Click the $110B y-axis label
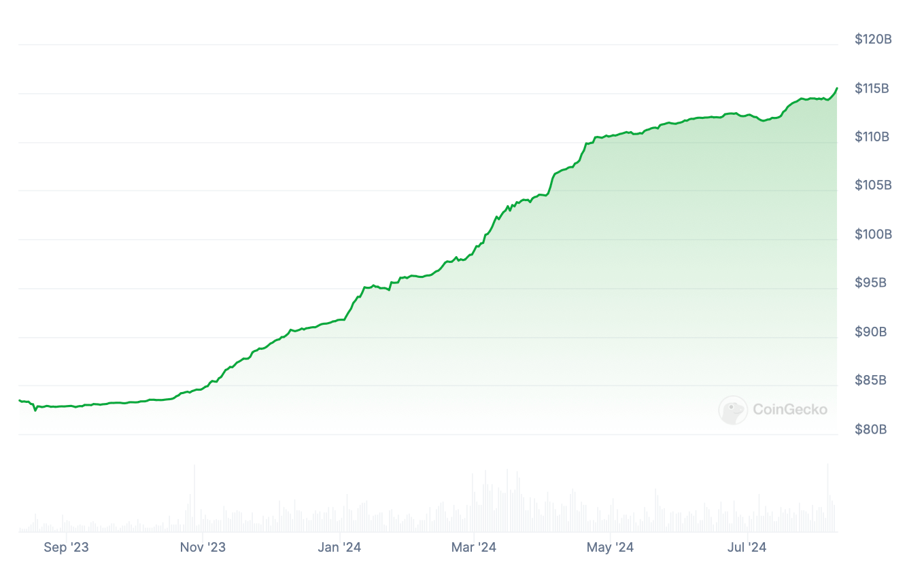This screenshot has height=566, width=924. (x=872, y=137)
